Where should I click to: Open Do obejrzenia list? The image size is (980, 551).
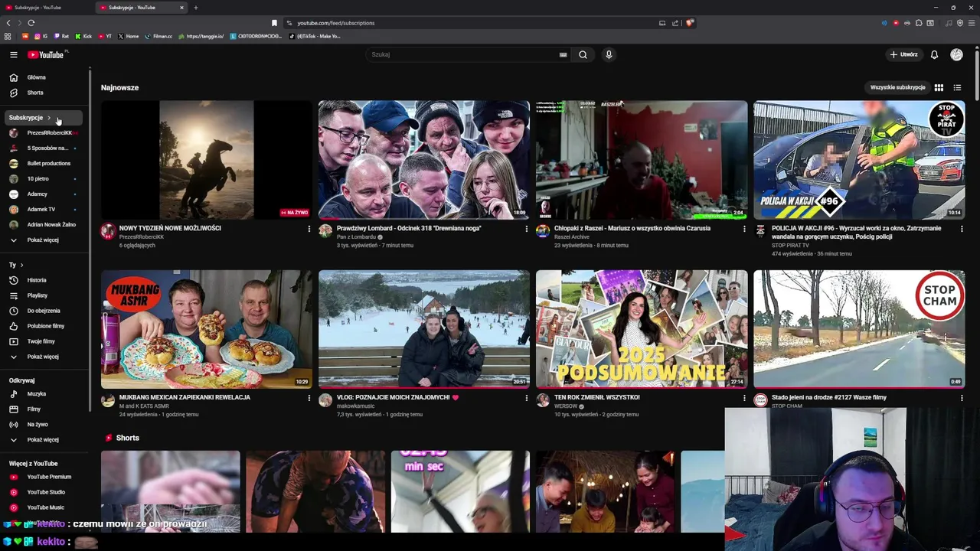click(43, 311)
